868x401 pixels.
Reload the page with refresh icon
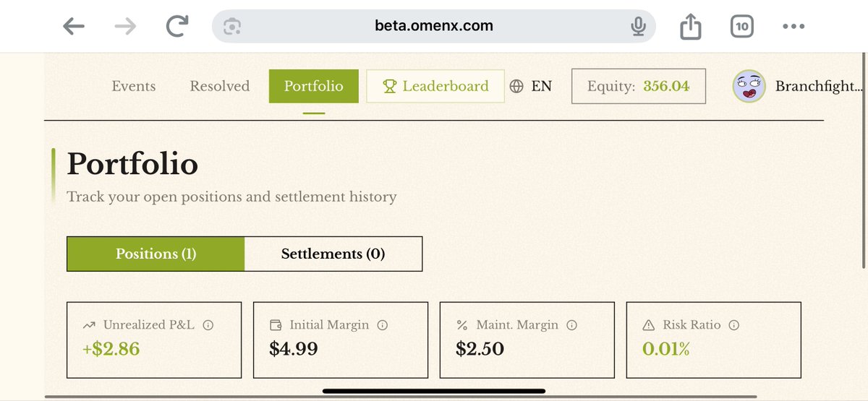point(176,27)
